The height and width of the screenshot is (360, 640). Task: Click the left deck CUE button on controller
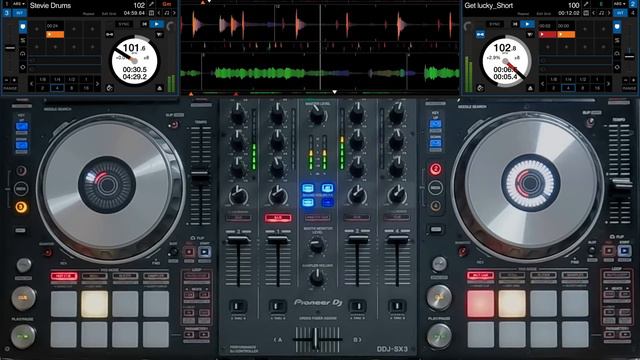(23, 298)
